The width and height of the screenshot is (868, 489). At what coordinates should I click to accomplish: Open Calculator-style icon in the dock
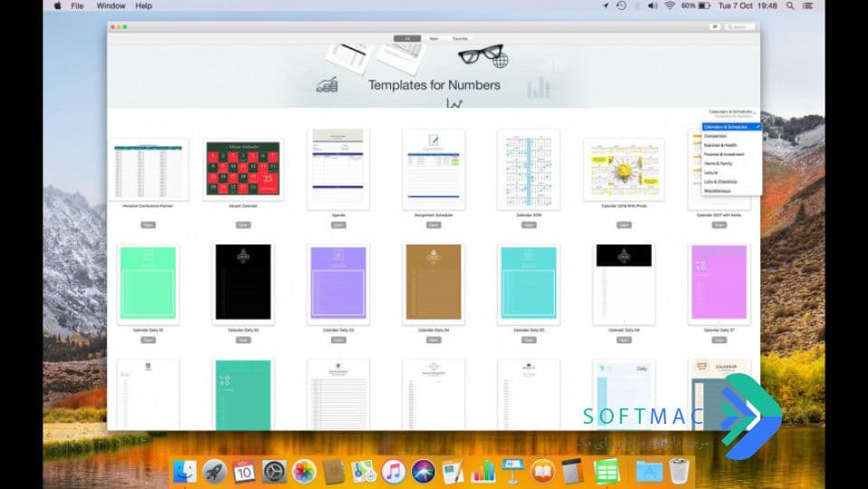[x=573, y=472]
